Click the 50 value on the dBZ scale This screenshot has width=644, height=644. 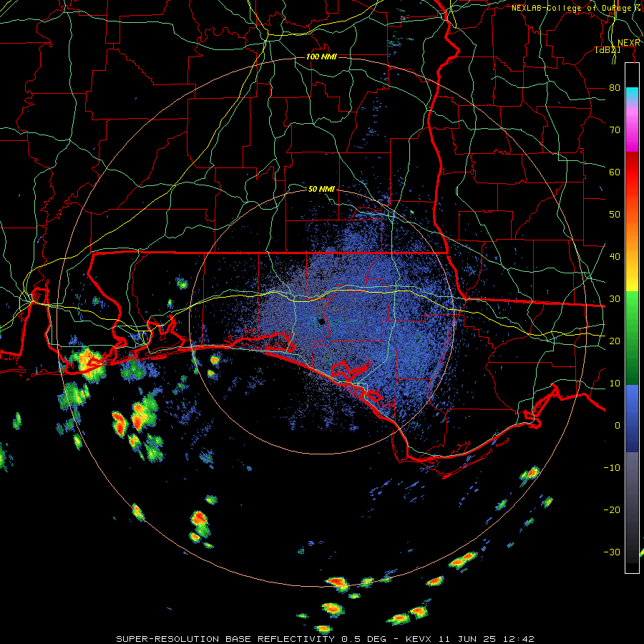[x=615, y=215]
